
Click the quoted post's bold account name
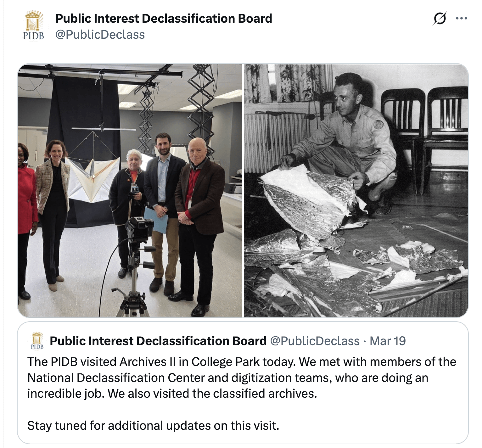[158, 341]
